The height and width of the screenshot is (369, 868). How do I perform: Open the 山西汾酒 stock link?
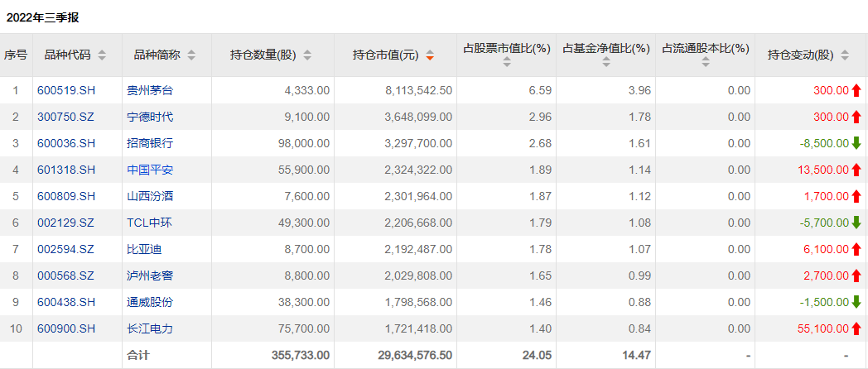click(149, 196)
